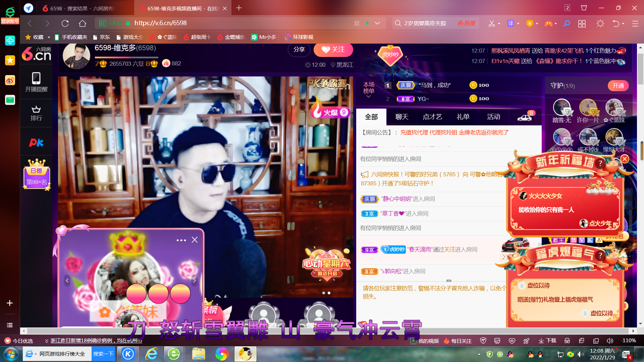This screenshot has height=362, width=644.
Task: Expand the address bar dropdown chevron
Action: 377,23
